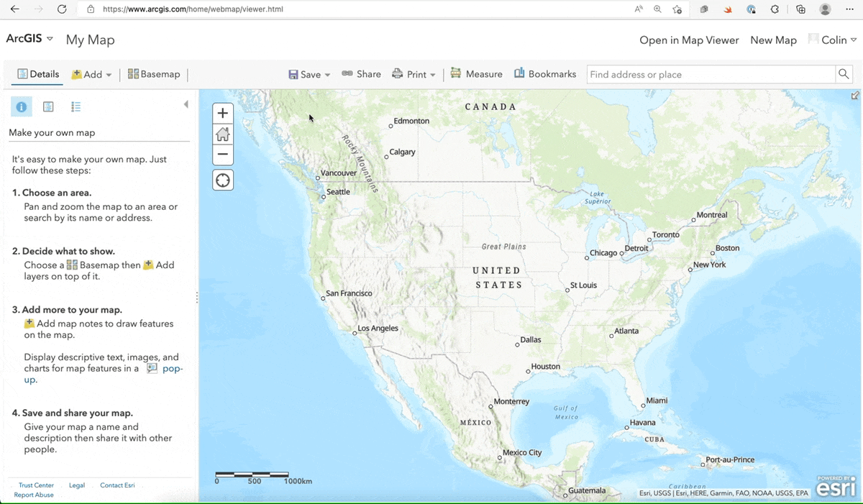Add this page to browser favorites
The height and width of the screenshot is (504, 863).
click(677, 9)
